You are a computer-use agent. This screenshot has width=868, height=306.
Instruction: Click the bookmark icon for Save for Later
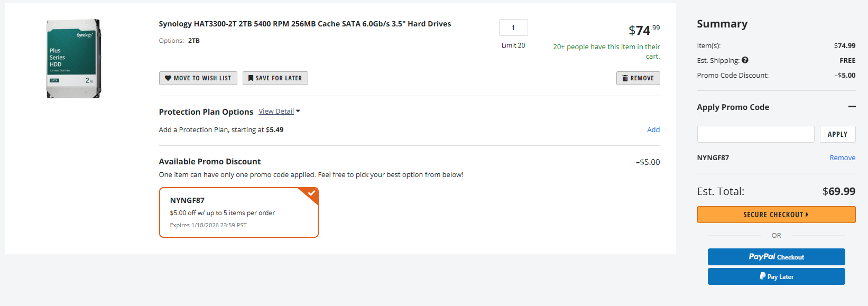coord(251,78)
